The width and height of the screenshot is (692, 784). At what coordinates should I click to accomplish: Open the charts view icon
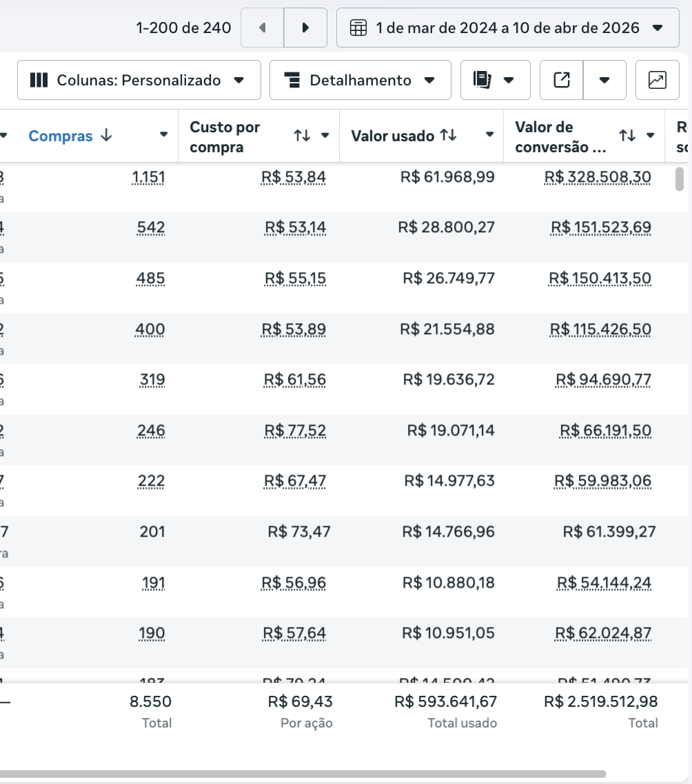(x=658, y=81)
